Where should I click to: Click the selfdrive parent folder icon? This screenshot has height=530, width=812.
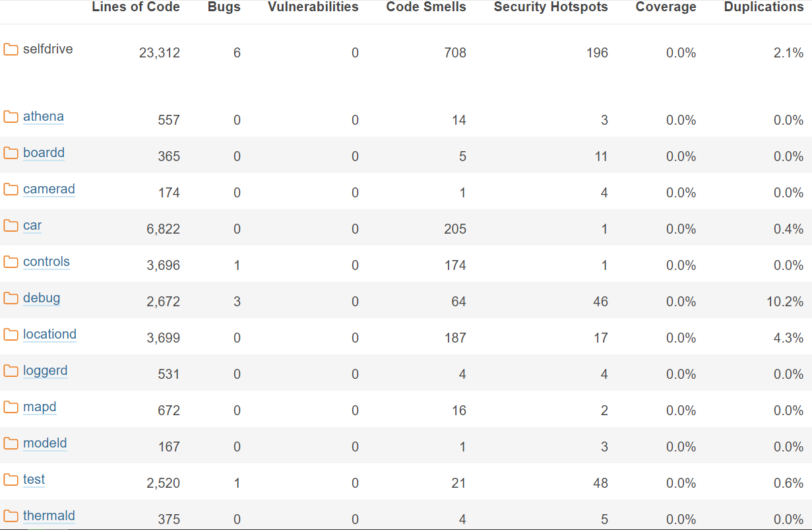click(11, 50)
